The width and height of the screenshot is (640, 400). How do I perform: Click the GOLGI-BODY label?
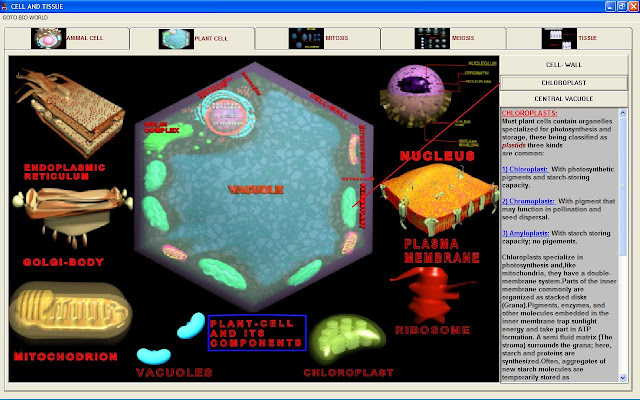(x=63, y=262)
